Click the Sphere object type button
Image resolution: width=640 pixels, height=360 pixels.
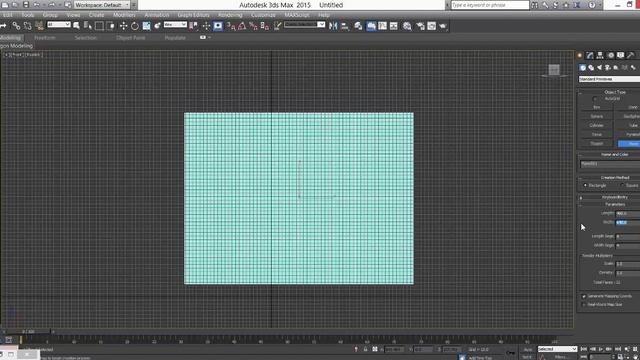597,116
